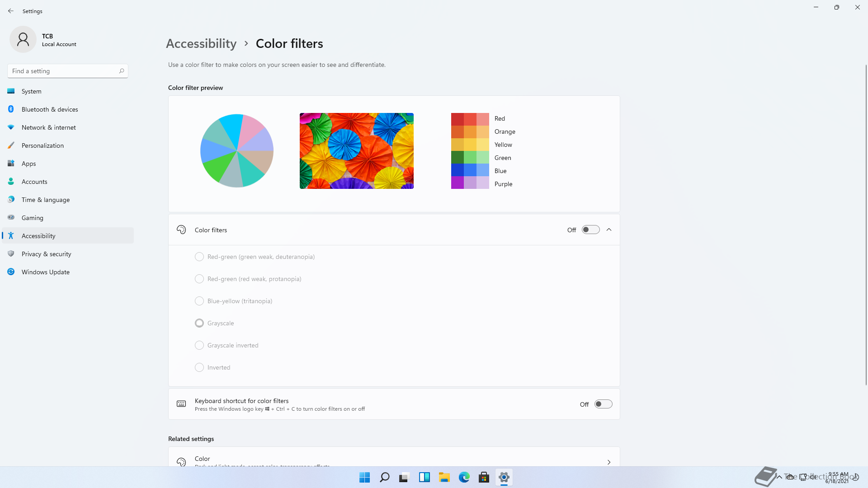Click the Apps icon in sidebar
Screen dimensions: 868x488
pyautogui.click(x=11, y=164)
